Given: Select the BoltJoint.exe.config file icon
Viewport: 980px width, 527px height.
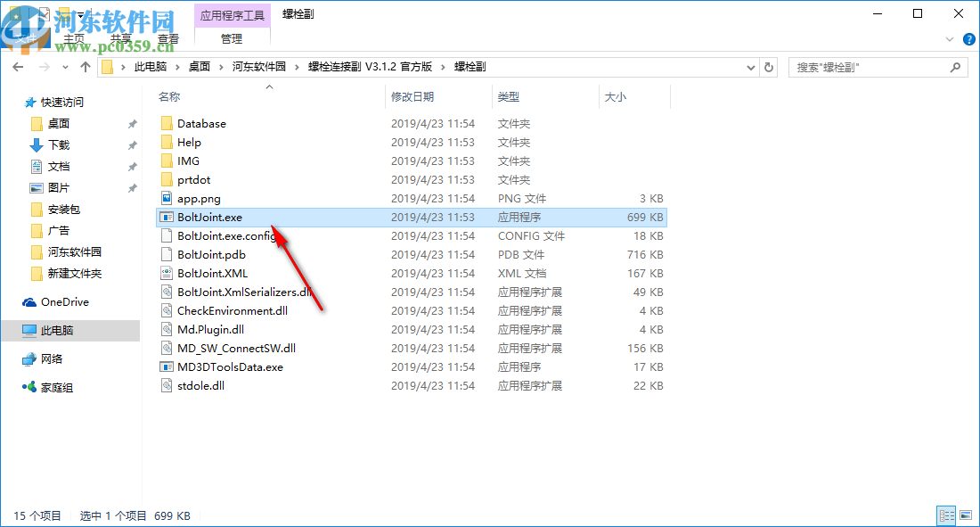Looking at the screenshot, I should tap(167, 236).
